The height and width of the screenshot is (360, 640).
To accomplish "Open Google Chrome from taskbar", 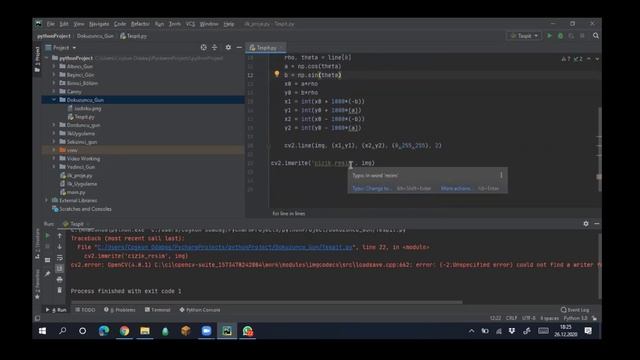I will click(x=124, y=331).
